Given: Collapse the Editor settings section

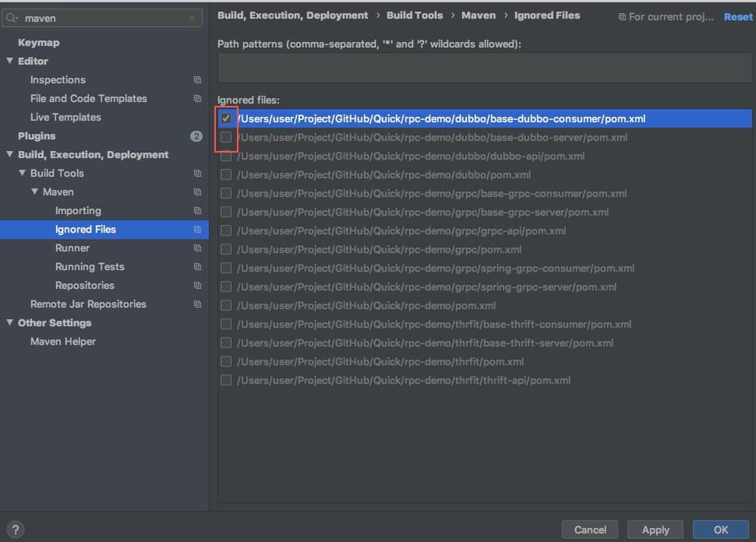Looking at the screenshot, I should (x=9, y=62).
